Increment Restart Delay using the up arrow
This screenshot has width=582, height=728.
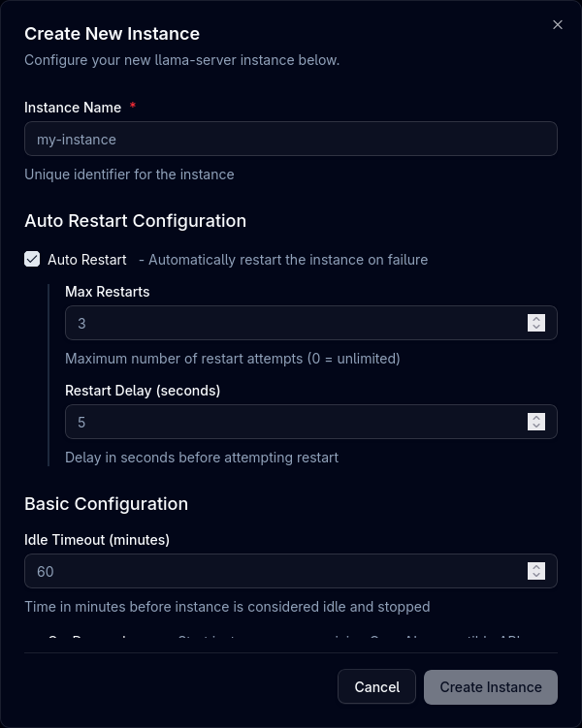click(x=536, y=417)
